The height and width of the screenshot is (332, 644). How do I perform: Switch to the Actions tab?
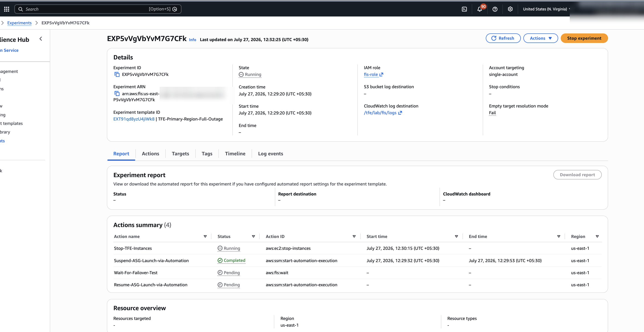point(151,154)
